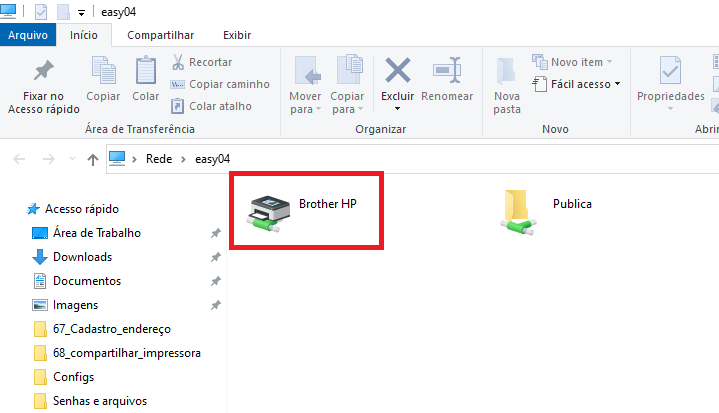
Task: Expand chevron between Rede and easy04
Action: (183, 159)
